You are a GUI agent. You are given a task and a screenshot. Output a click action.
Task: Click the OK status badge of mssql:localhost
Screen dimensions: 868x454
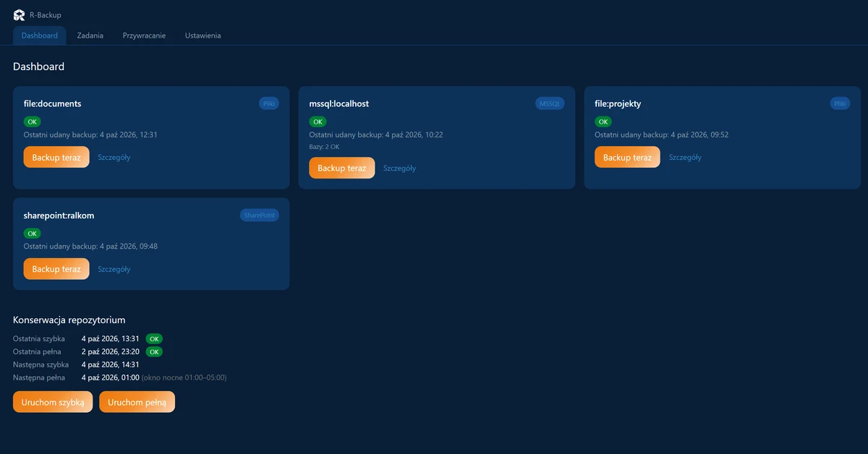[318, 121]
